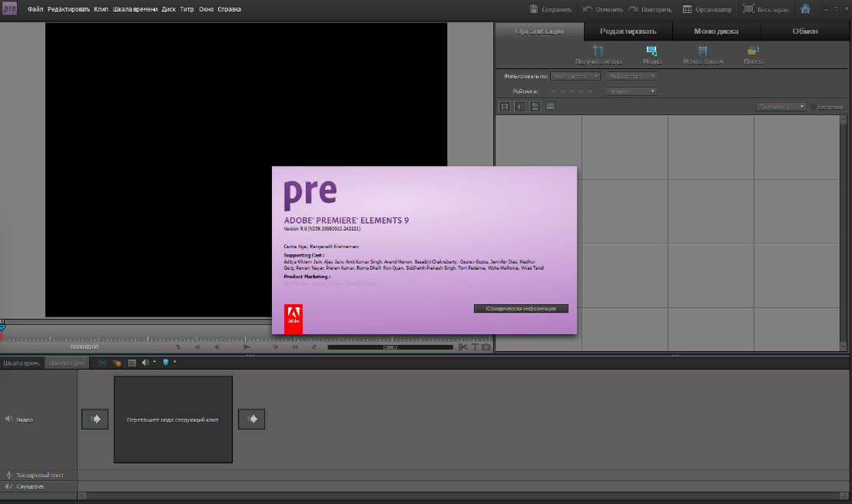Open the Файл menu
Viewport: 852px width, 504px height.
point(35,9)
